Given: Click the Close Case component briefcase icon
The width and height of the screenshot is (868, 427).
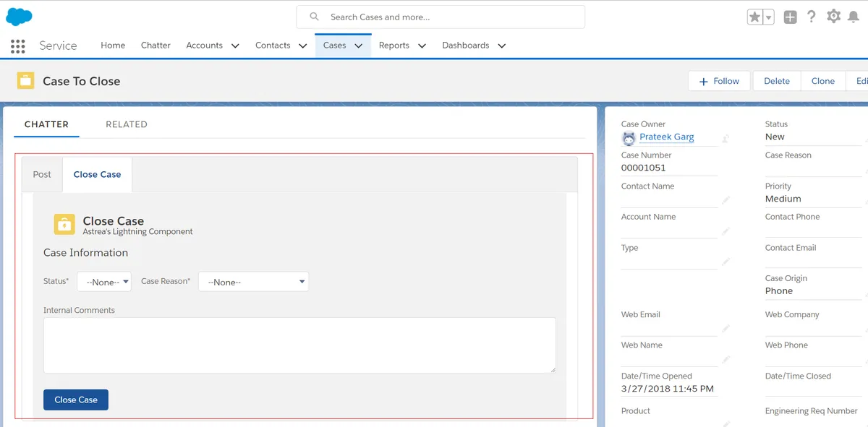Looking at the screenshot, I should pos(64,225).
